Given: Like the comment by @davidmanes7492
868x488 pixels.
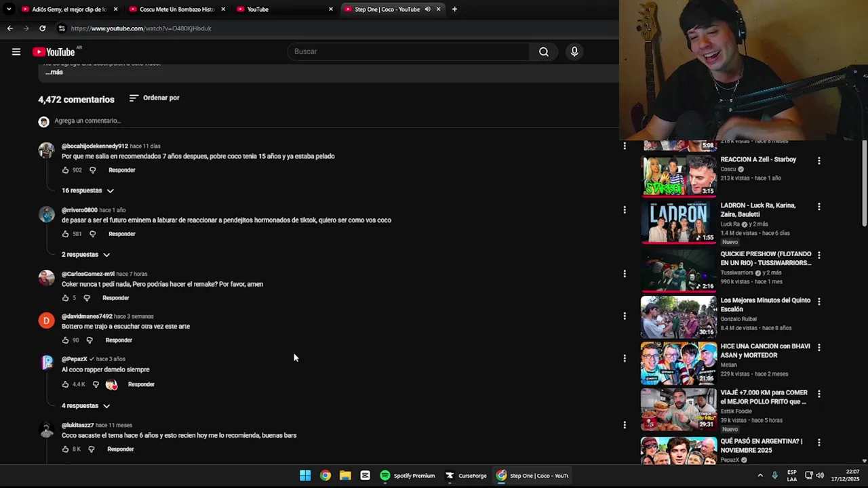Looking at the screenshot, I should pos(66,340).
